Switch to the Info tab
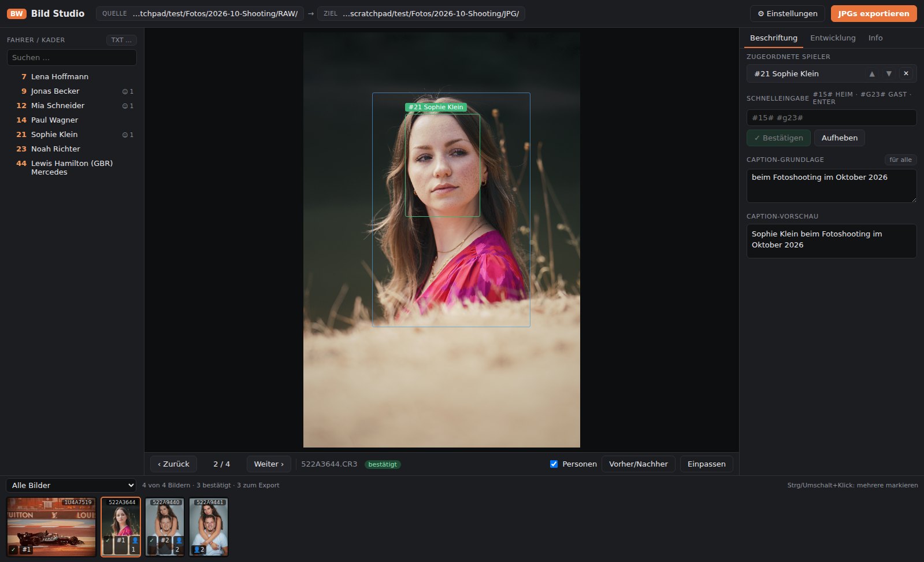Viewport: 924px width, 562px height. pos(875,38)
